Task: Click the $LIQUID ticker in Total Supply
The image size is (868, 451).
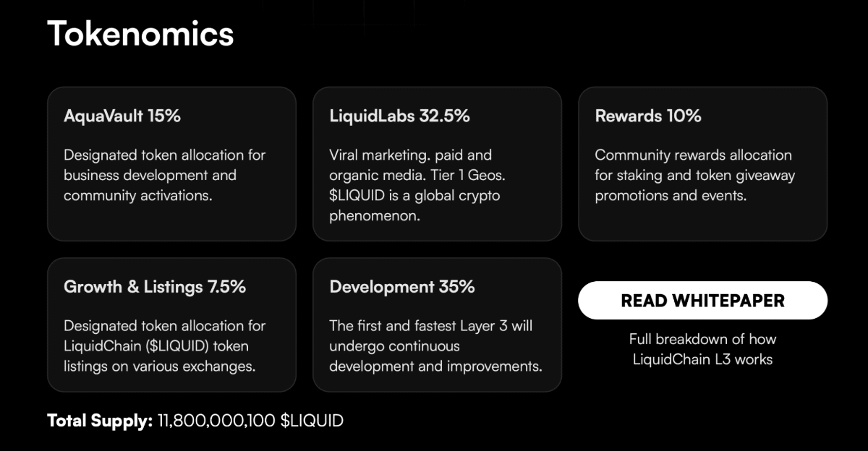Action: tap(312, 420)
